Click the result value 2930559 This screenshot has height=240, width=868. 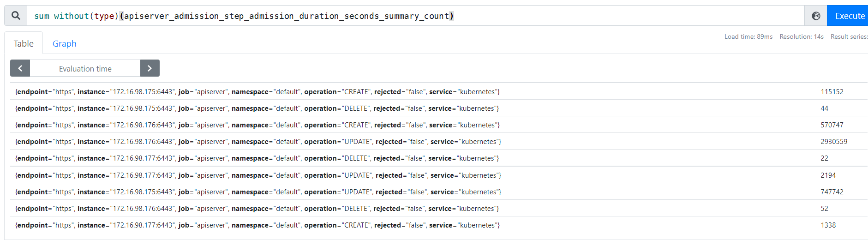pyautogui.click(x=833, y=142)
